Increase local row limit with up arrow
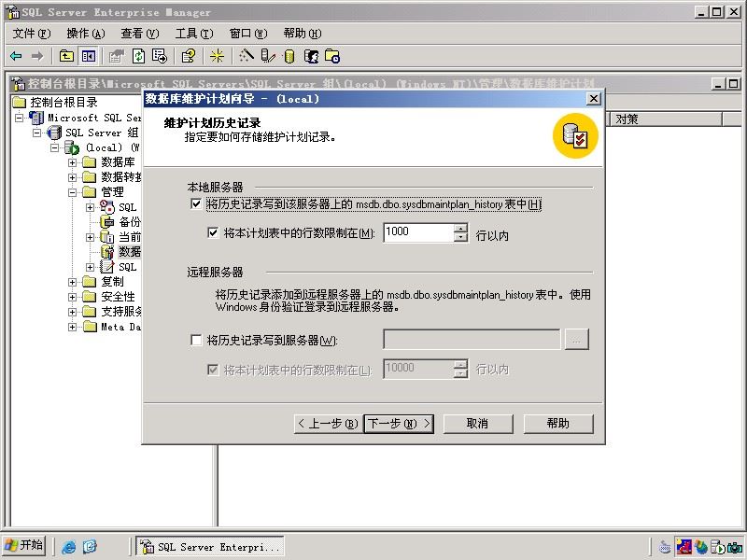747x560 pixels. pos(460,229)
